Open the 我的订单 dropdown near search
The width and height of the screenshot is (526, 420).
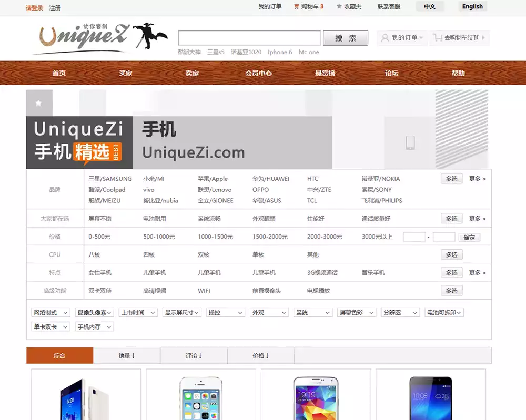[x=402, y=37]
